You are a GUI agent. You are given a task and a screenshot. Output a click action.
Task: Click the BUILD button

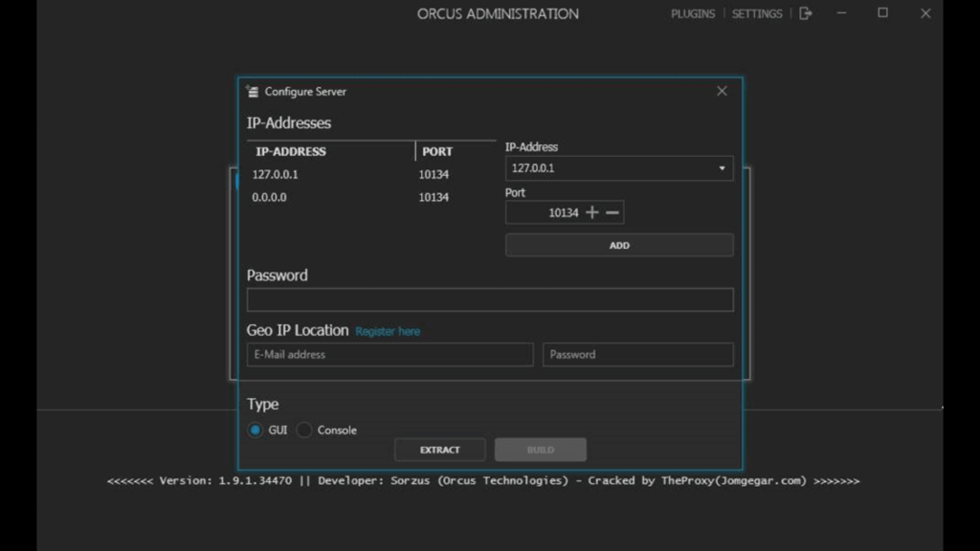541,450
